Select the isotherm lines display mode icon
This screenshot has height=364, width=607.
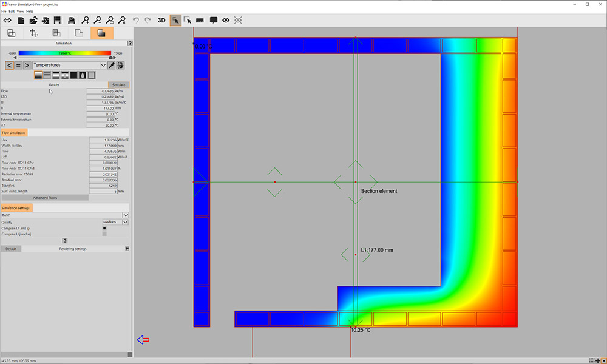(47, 75)
